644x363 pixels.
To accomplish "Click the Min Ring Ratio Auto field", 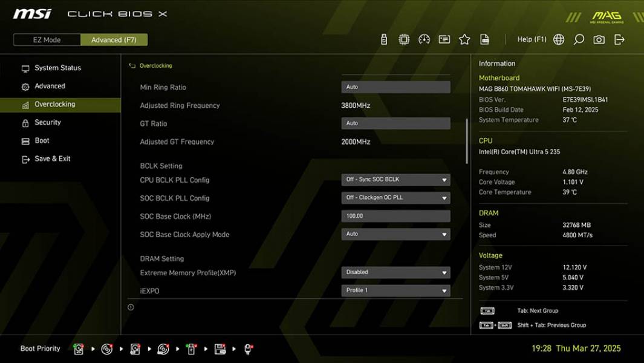I will tap(395, 87).
